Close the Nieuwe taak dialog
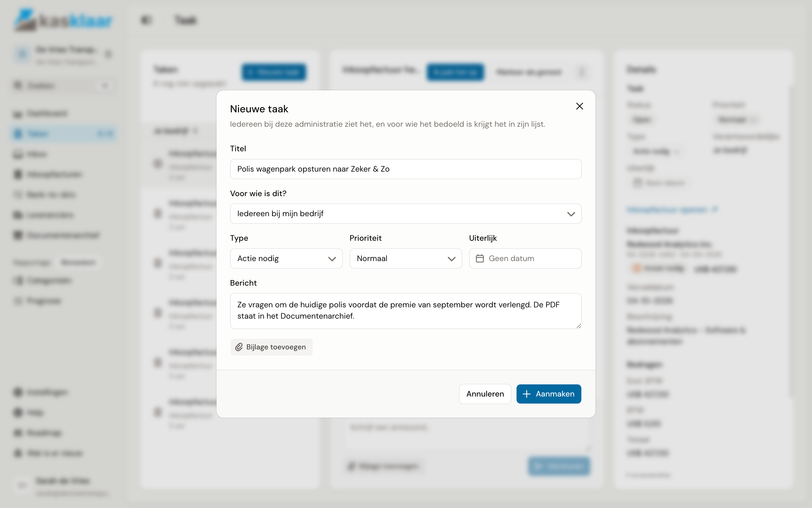The height and width of the screenshot is (508, 812). pyautogui.click(x=579, y=106)
